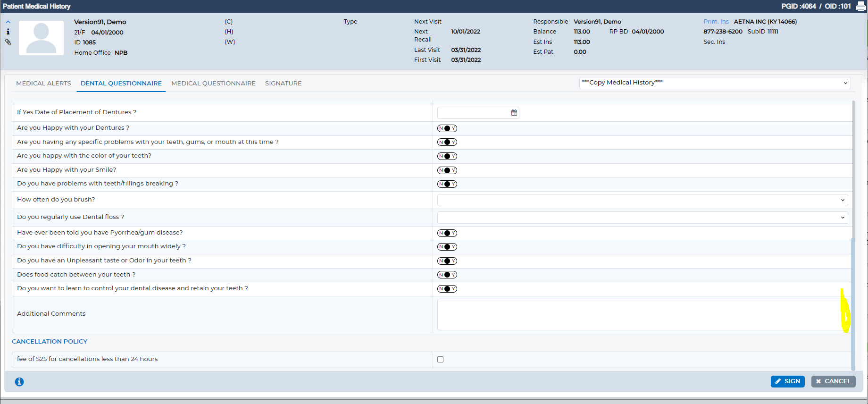Viewport: 868px width, 404px height.
Task: Click the SIGN button
Action: (787, 381)
